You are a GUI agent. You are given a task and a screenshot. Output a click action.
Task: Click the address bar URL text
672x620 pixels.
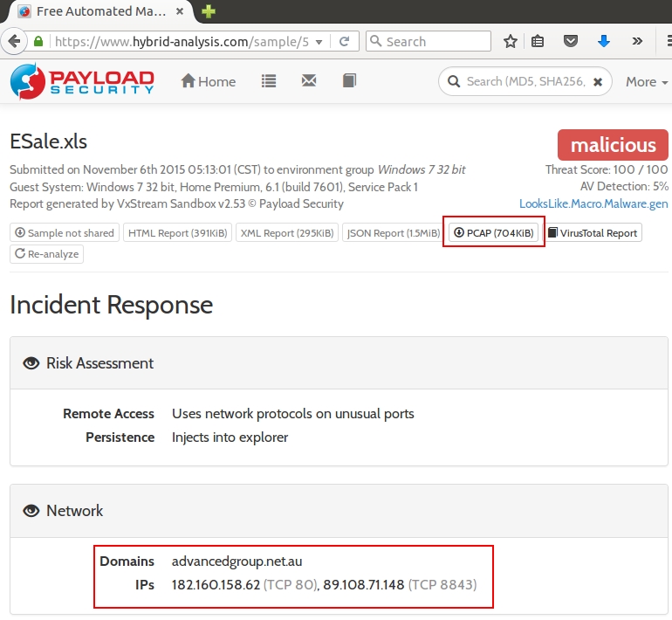point(182,42)
